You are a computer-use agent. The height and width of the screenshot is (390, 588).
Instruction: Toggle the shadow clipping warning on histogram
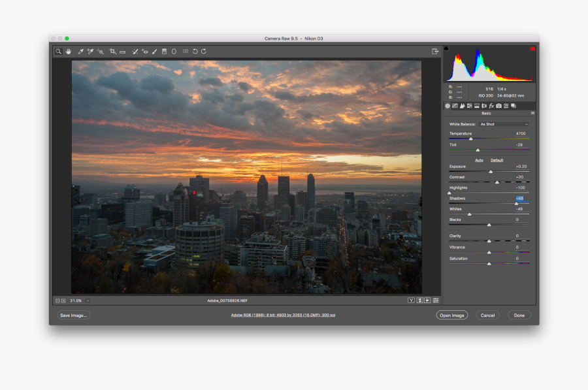coord(446,48)
